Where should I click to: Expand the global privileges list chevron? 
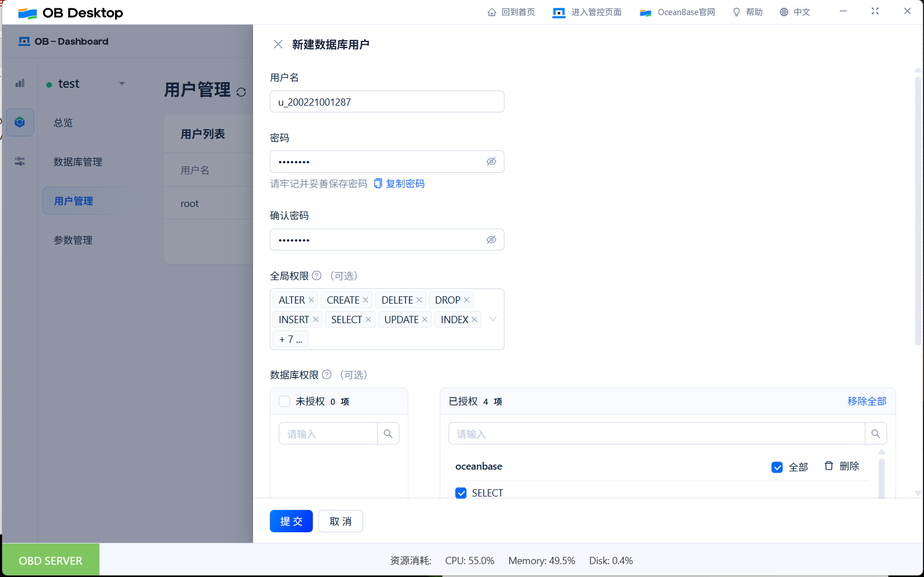(x=493, y=319)
